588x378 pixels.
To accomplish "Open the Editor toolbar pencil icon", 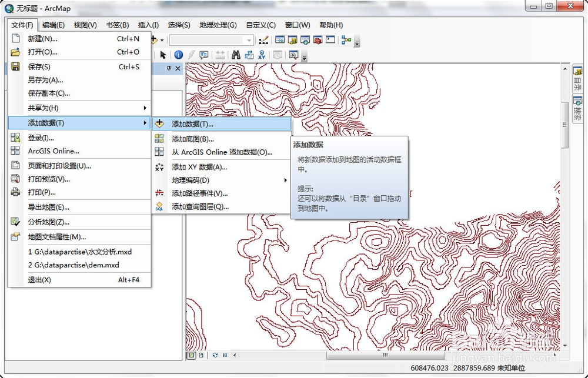I will pos(265,40).
